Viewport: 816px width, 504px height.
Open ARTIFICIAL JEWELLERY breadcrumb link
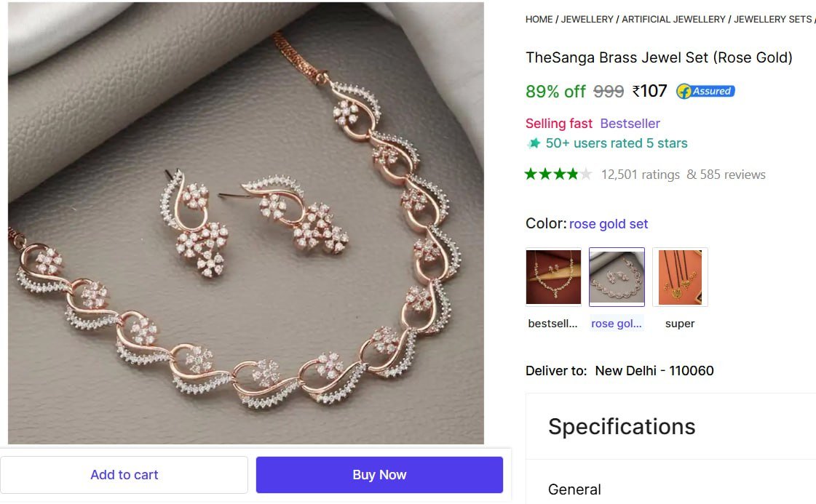tap(673, 20)
